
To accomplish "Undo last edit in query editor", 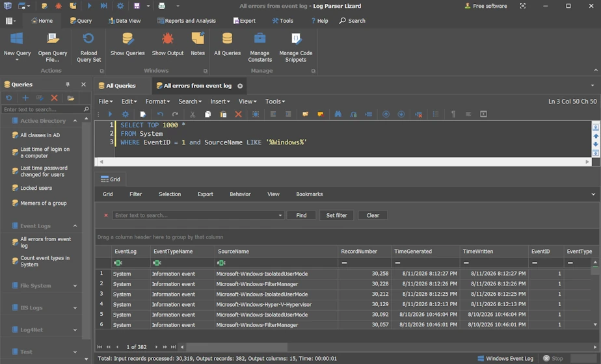I will (160, 114).
